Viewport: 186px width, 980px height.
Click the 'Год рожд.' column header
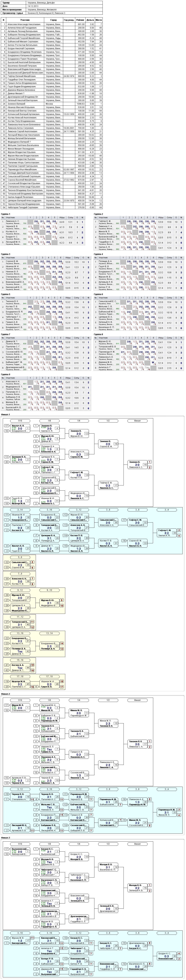(x=69, y=20)
